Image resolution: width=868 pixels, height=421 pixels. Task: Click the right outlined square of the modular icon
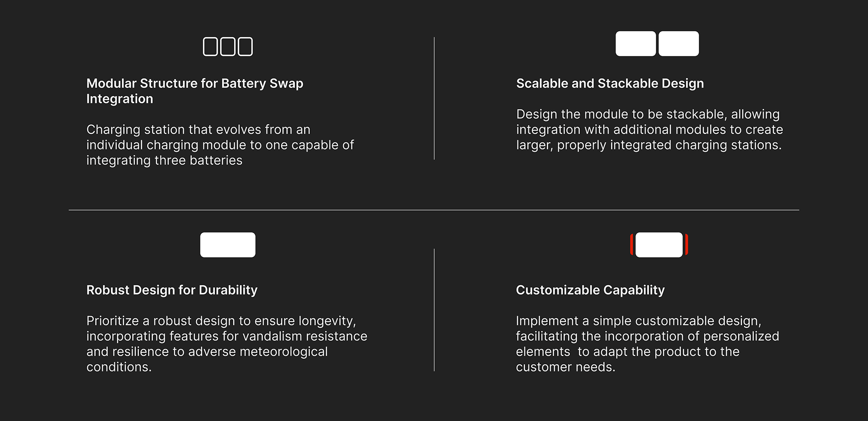coord(245,47)
